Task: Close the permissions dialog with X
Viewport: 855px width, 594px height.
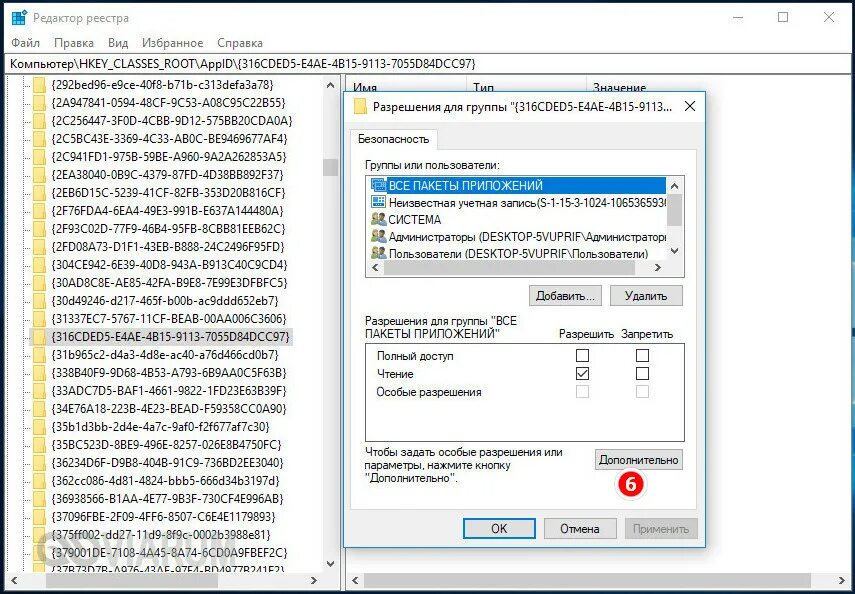Action: point(690,106)
